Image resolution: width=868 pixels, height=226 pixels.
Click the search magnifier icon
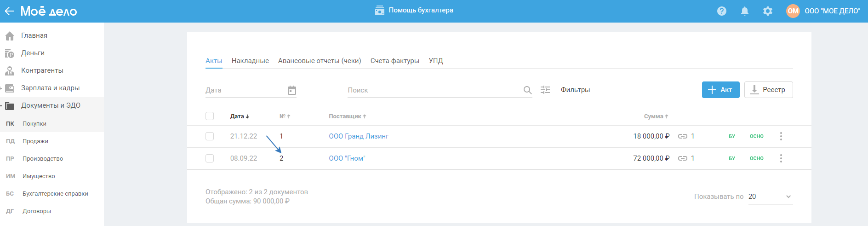tap(527, 90)
